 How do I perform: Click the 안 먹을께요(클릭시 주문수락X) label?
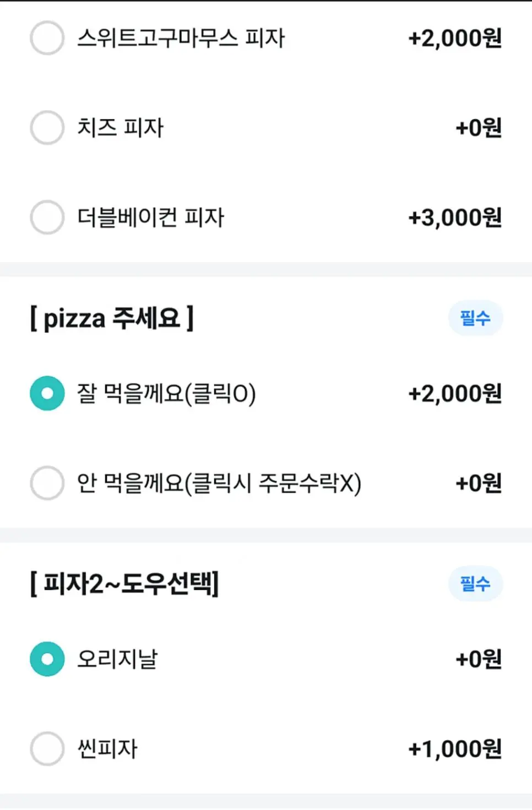tap(219, 483)
